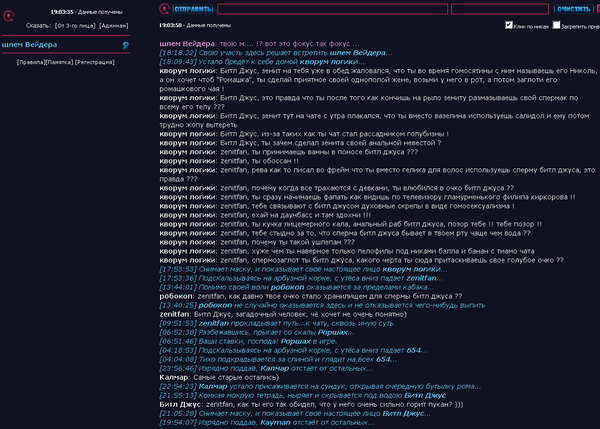
Task: Select user шлем Вейдера in user list
Action: 30,45
